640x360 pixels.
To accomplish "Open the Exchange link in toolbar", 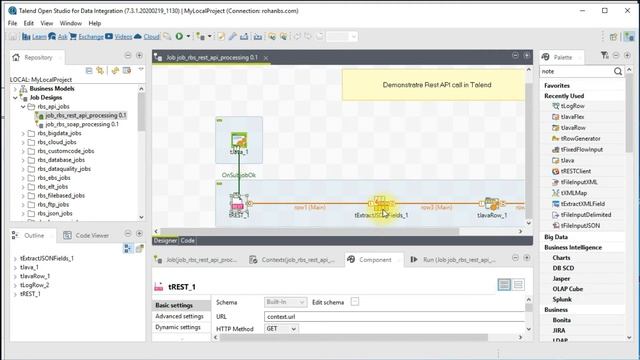I will (91, 37).
